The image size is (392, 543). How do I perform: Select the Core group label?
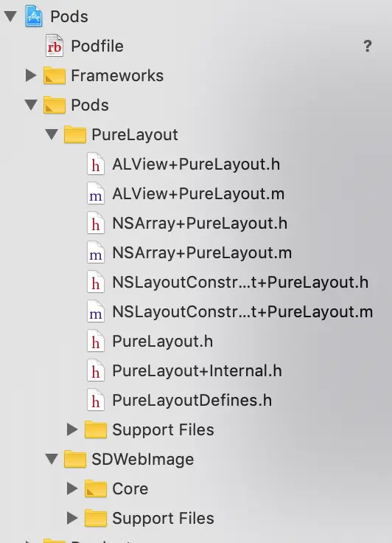130,488
